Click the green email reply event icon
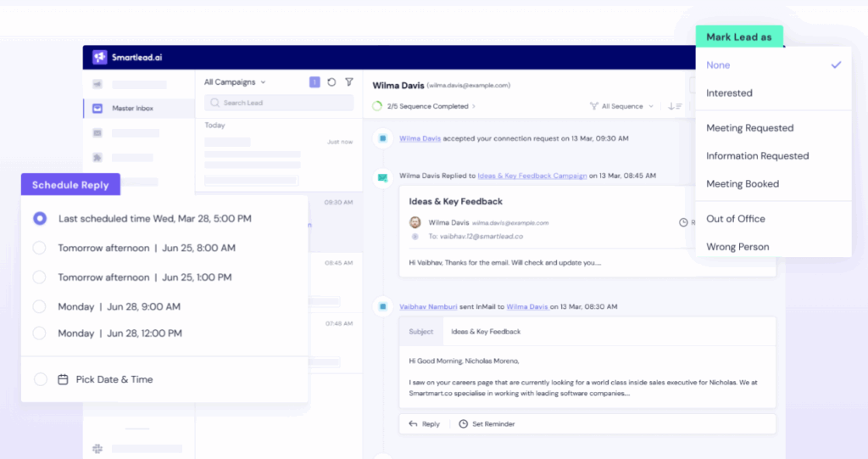Screen dimensions: 868x459 coord(382,177)
